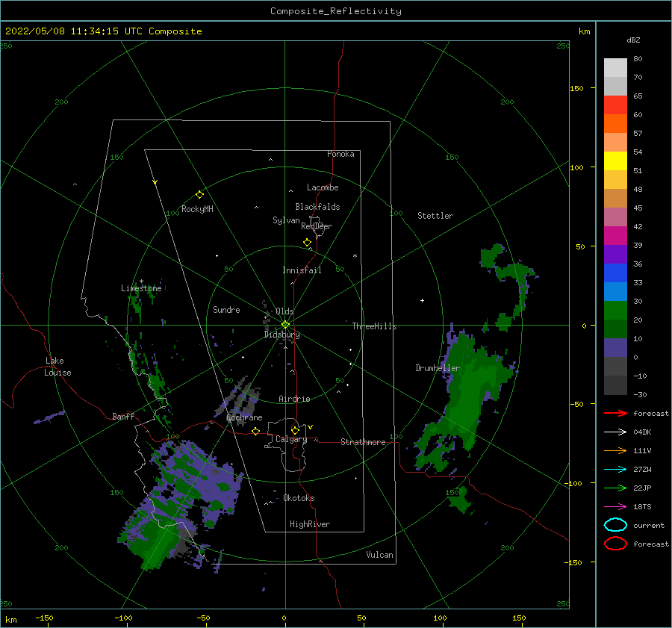The image size is (672, 628).
Task: Click the Didsbury label
Action: pos(281,335)
